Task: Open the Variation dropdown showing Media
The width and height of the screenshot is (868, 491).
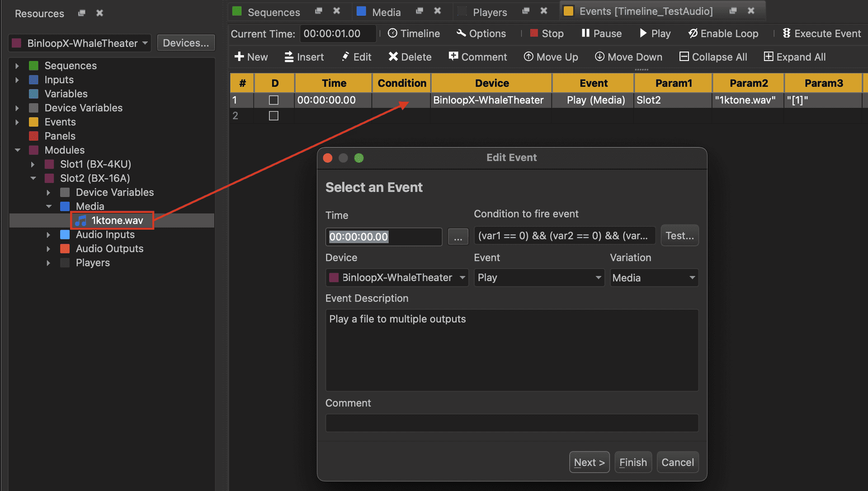Action: pyautogui.click(x=654, y=278)
